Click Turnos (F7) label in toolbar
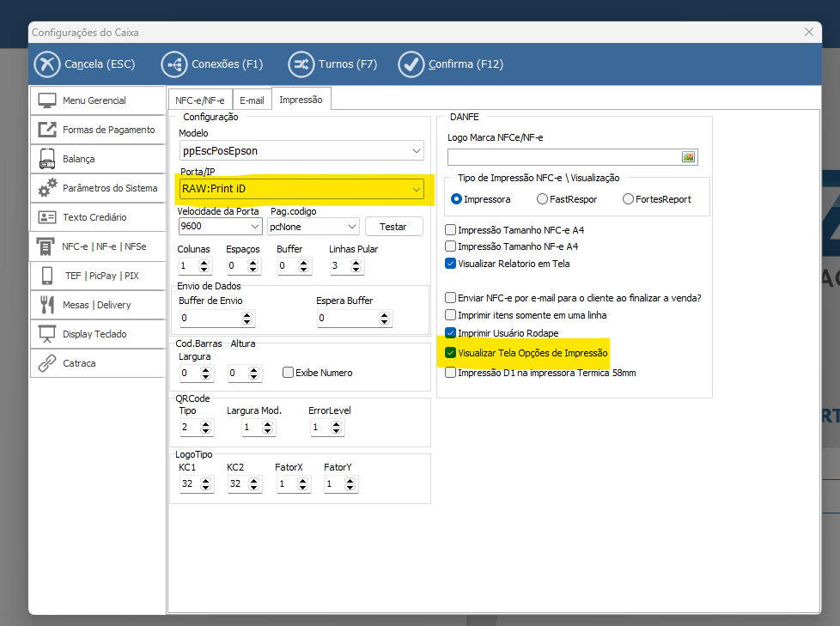This screenshot has height=626, width=840. [x=348, y=64]
